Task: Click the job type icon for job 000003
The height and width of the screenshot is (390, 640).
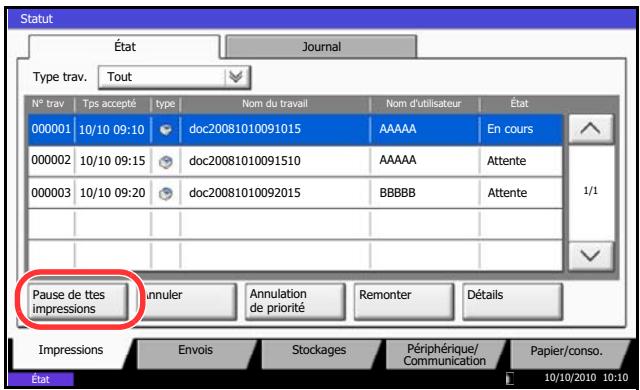Action: [x=165, y=193]
